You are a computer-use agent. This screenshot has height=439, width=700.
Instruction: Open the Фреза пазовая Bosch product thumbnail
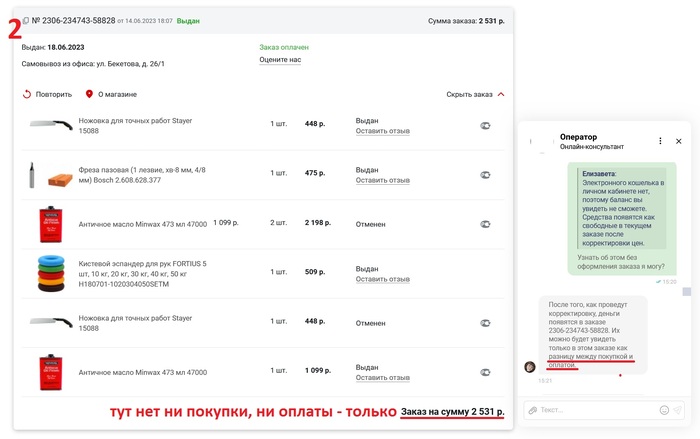pyautogui.click(x=50, y=175)
